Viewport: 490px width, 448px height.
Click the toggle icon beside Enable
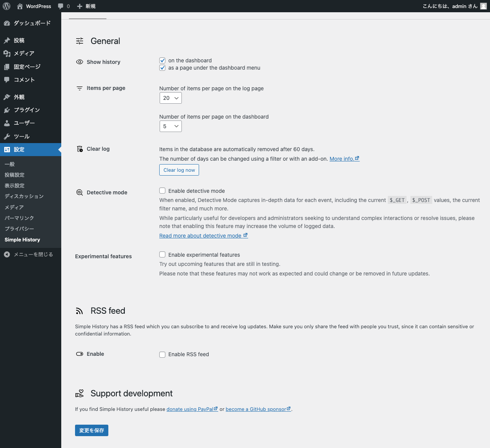tap(80, 354)
